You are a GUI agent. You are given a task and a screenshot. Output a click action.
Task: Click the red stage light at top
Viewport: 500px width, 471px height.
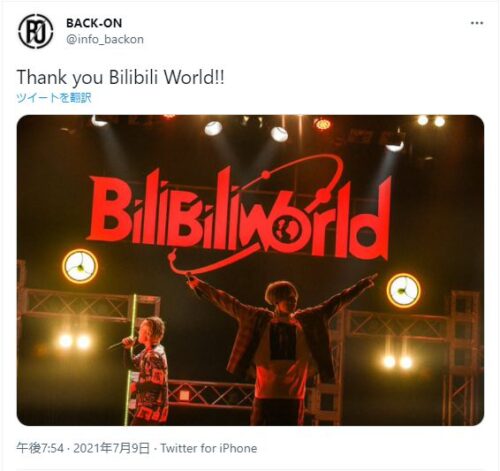tap(322, 124)
